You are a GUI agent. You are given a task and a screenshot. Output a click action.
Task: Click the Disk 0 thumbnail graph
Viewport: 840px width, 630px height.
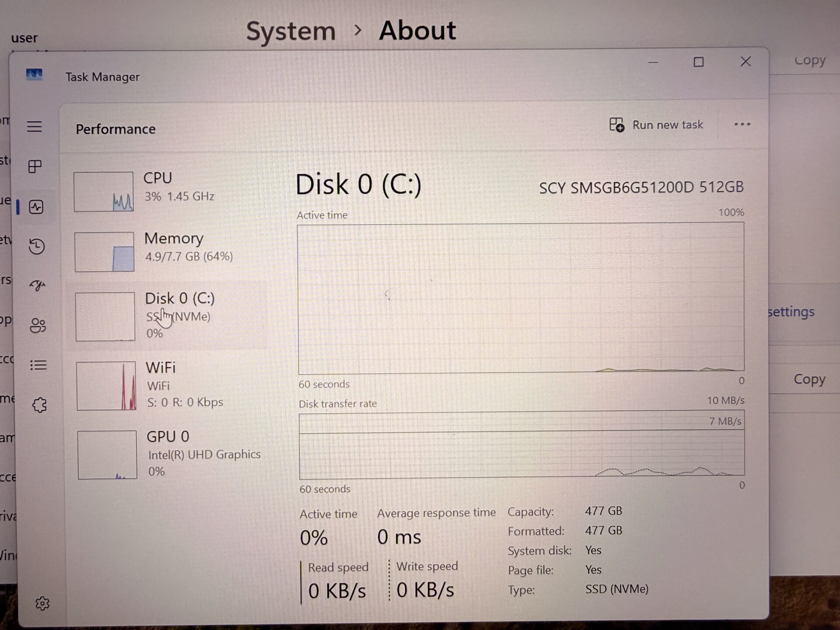(105, 316)
